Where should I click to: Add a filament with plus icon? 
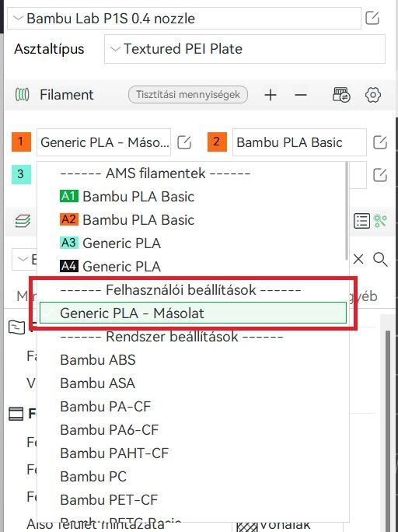pyautogui.click(x=271, y=95)
